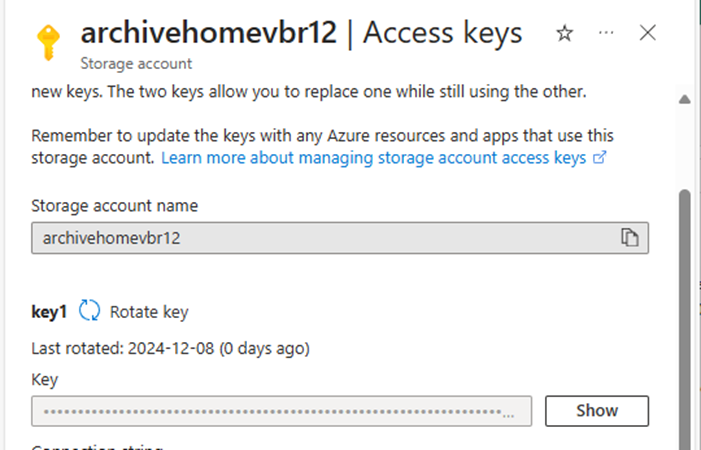The width and height of the screenshot is (701, 450).
Task: Show the hidden key1 value
Action: [x=597, y=411]
